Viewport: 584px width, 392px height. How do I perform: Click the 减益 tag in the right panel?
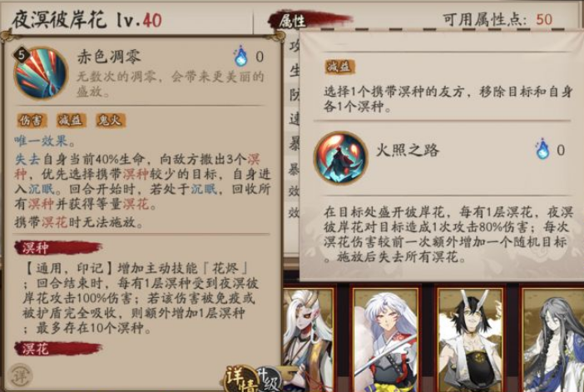coord(339,67)
